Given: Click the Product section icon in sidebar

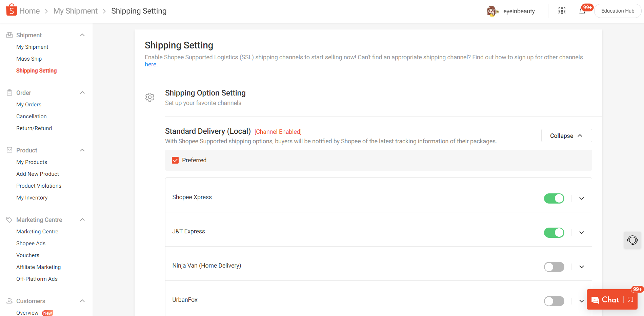Looking at the screenshot, I should point(9,150).
